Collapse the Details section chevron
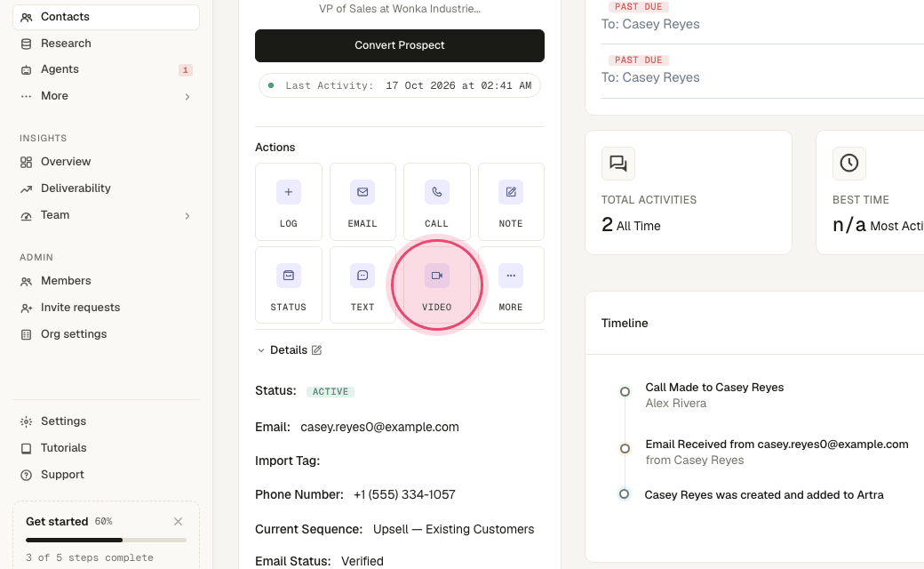The width and height of the screenshot is (924, 569). [261, 350]
